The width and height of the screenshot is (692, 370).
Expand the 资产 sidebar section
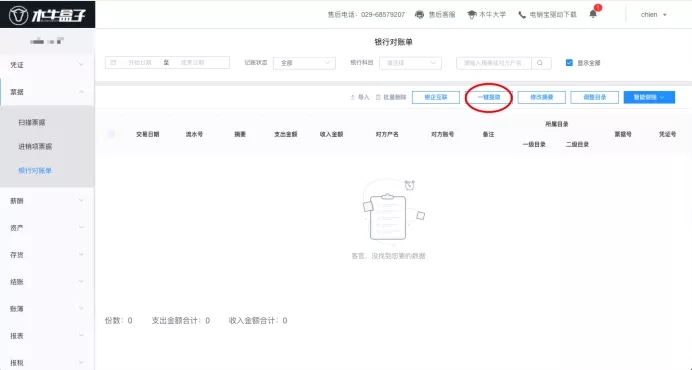coord(47,228)
